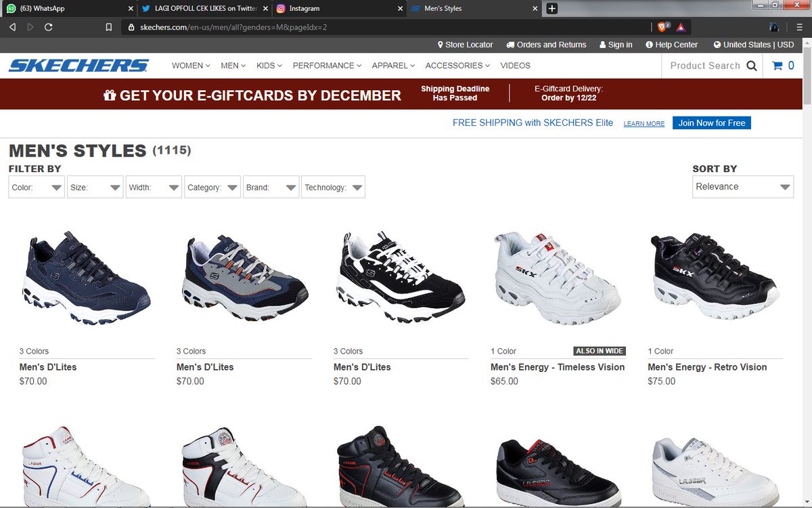Close the Men's Styles tab

coord(535,9)
